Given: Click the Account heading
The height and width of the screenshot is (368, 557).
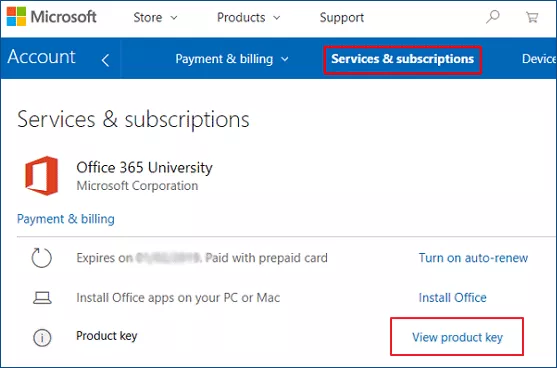Looking at the screenshot, I should click(41, 57).
